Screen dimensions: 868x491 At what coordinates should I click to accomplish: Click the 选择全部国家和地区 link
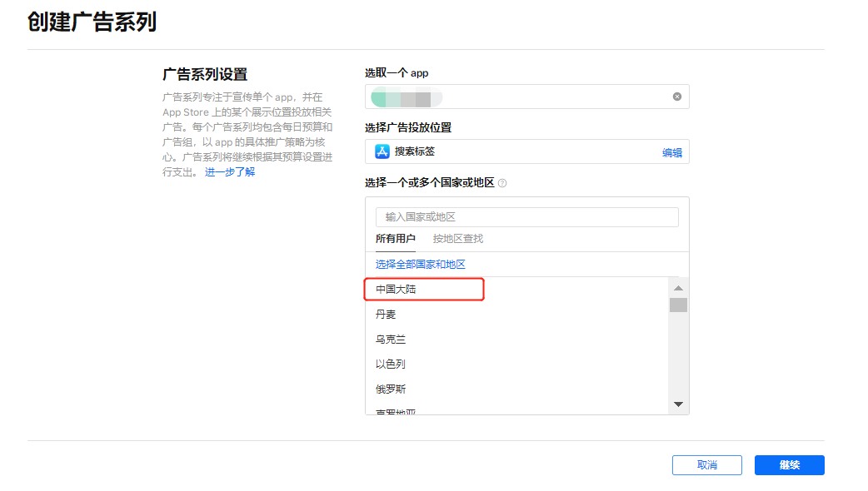(420, 265)
